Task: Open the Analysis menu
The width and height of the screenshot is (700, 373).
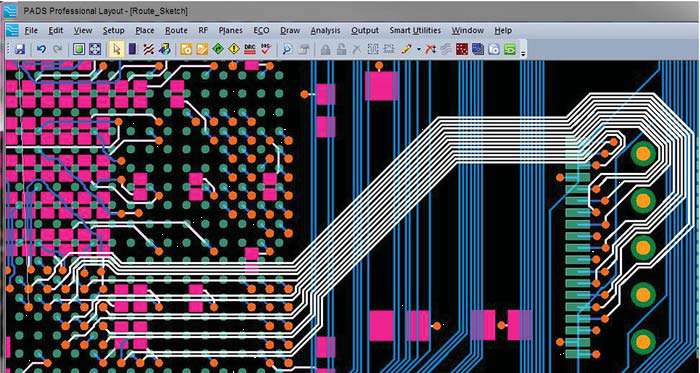Action: [x=325, y=30]
